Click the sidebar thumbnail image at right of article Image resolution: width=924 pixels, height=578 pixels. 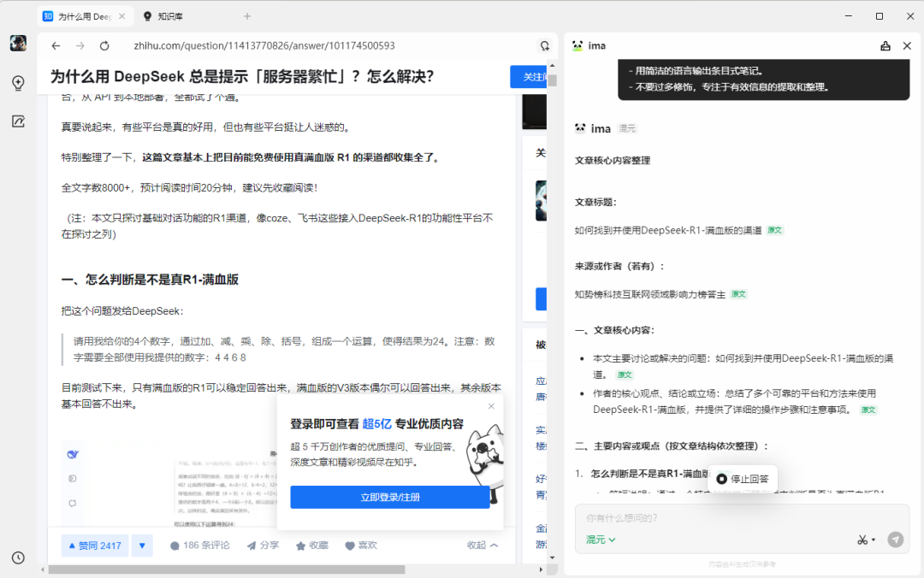click(541, 201)
